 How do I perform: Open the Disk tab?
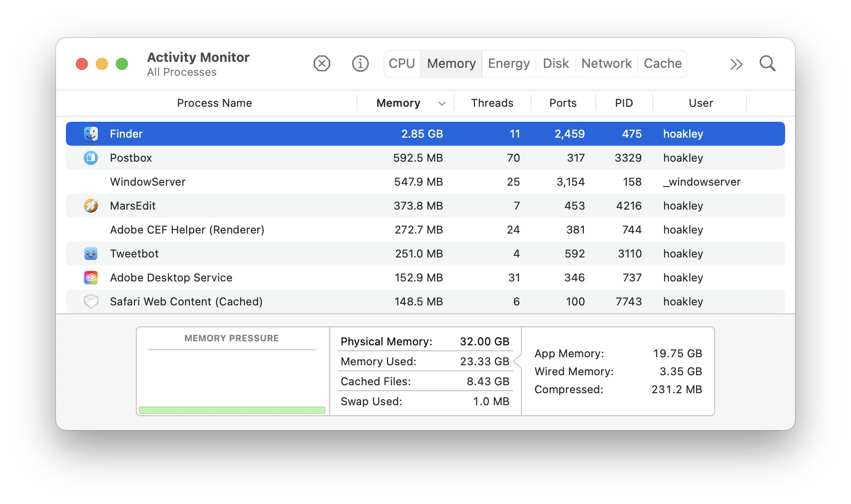(x=555, y=64)
